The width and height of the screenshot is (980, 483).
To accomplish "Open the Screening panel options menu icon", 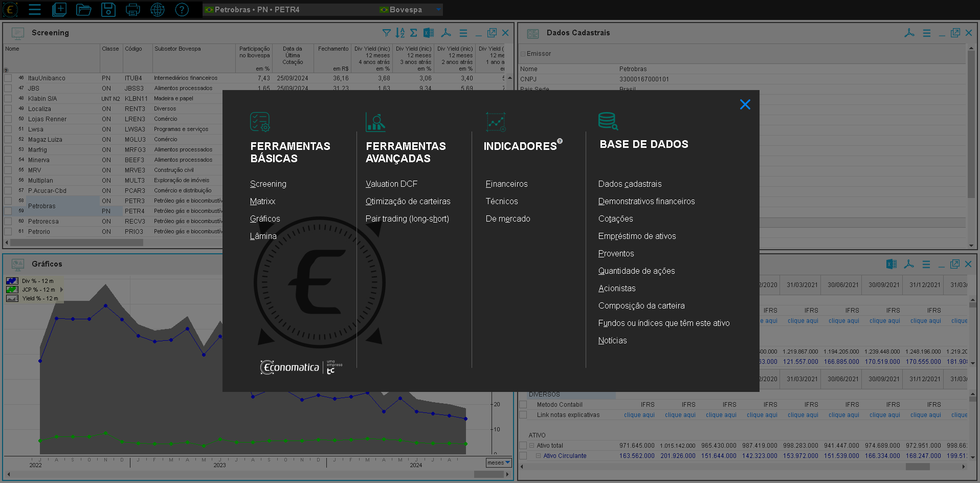I will click(x=463, y=33).
